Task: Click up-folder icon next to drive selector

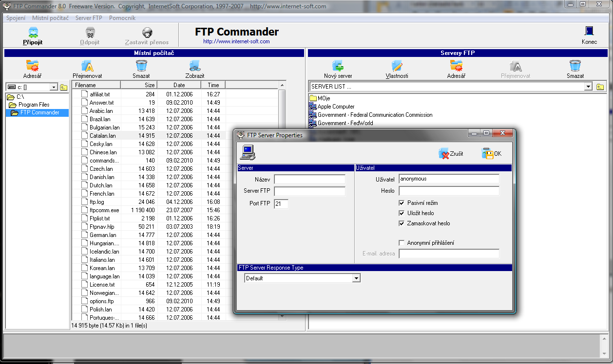Action: pyautogui.click(x=64, y=87)
